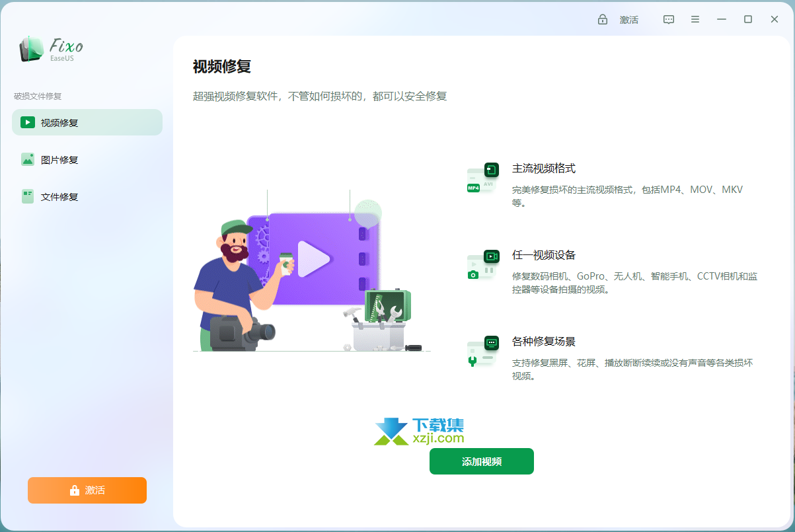Click the 超强视频修复软件 subtitle text
795x532 pixels.
[x=320, y=96]
